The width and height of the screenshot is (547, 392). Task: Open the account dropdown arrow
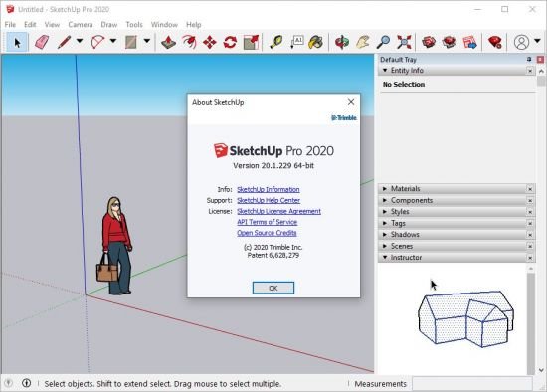point(537,41)
